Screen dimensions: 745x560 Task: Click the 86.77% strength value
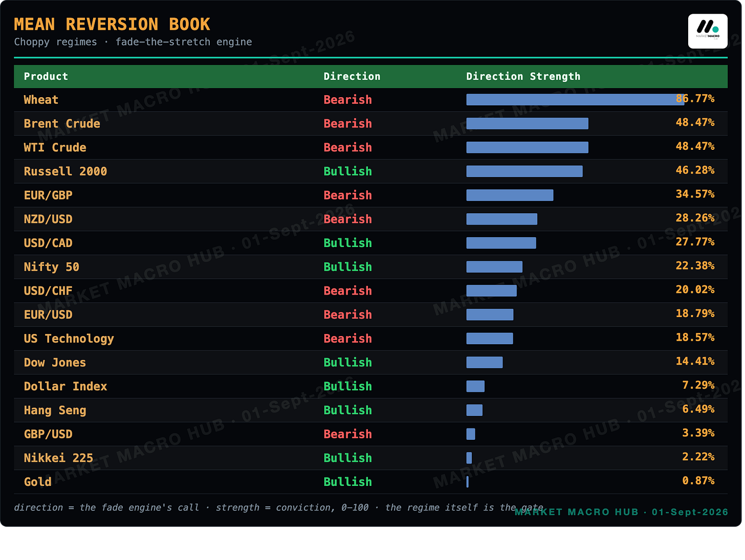[x=695, y=98]
